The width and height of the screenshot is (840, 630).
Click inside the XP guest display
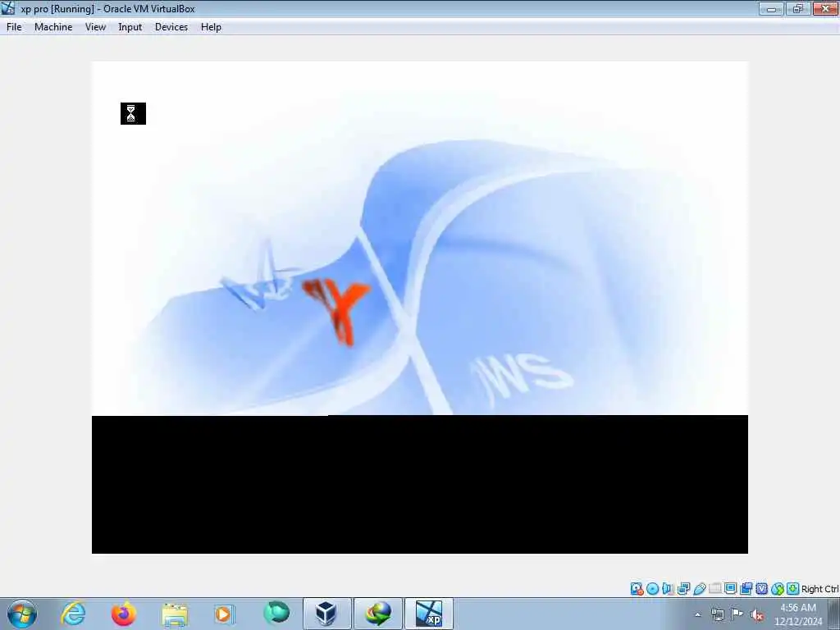pyautogui.click(x=419, y=307)
